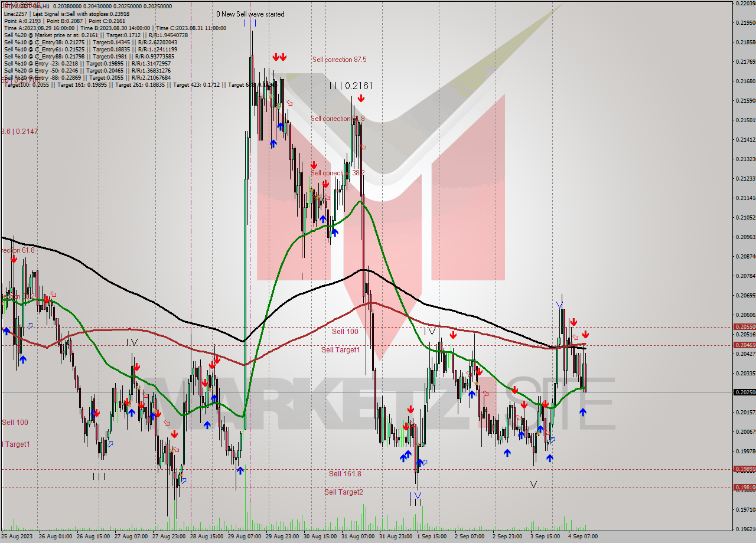Viewport: 756px width, 543px height.
Task: Click the red 0.20465 price level tag
Action: [744, 345]
